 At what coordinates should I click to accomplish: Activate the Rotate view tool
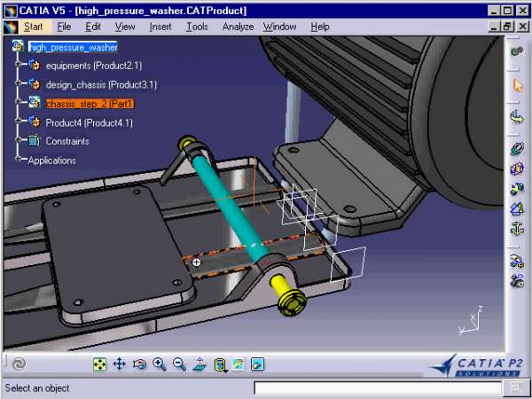(x=139, y=364)
